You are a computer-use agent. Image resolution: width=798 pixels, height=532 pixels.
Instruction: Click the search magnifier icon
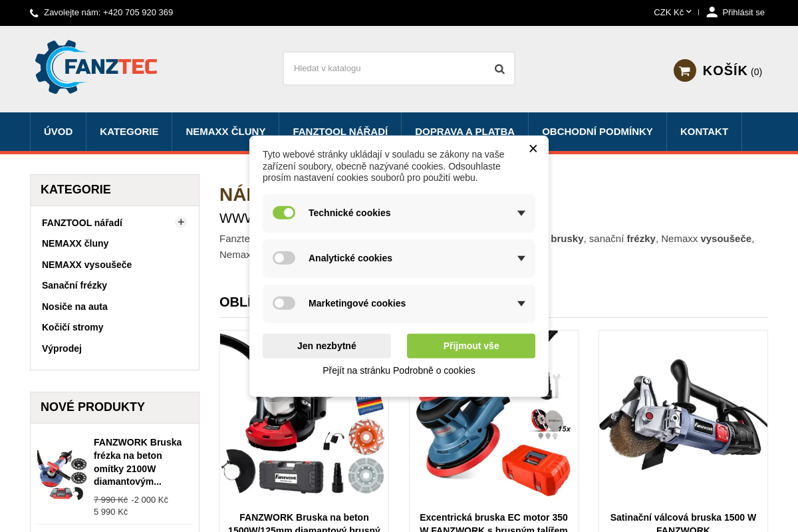click(x=499, y=68)
